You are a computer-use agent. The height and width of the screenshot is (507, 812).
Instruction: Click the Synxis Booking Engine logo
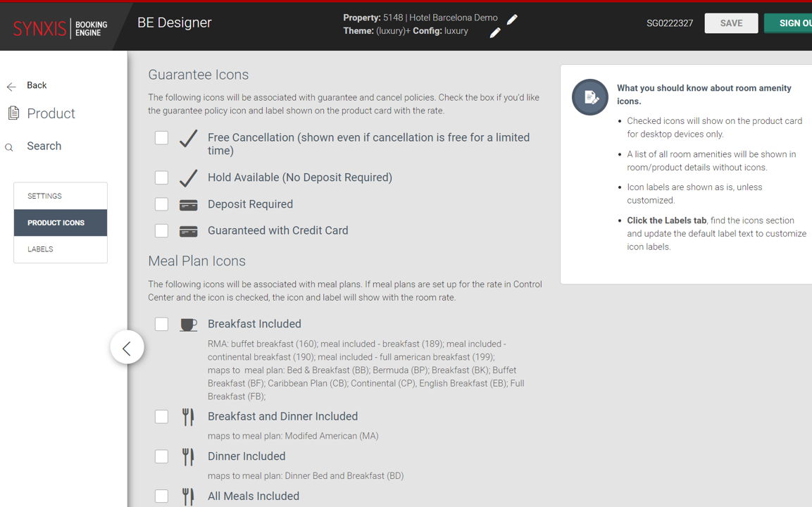click(x=60, y=28)
